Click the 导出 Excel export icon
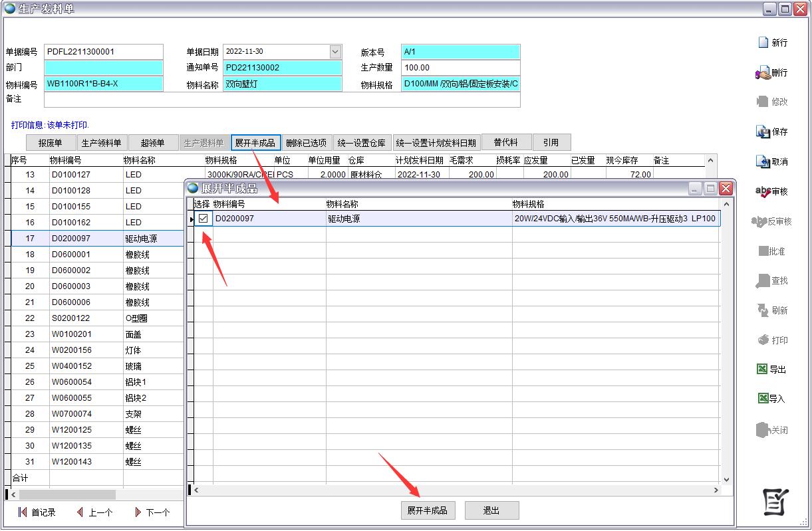Image resolution: width=812 pixels, height=531 pixels. (763, 370)
